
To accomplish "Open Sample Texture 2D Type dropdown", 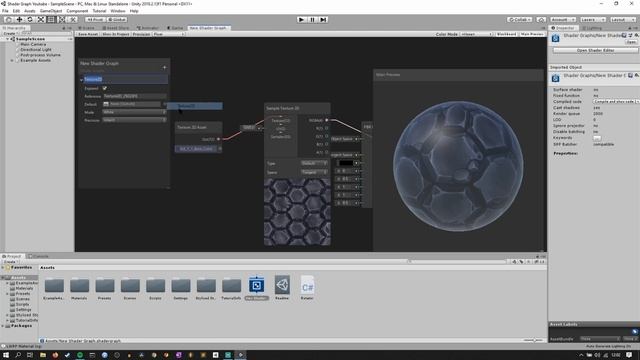I will click(314, 163).
